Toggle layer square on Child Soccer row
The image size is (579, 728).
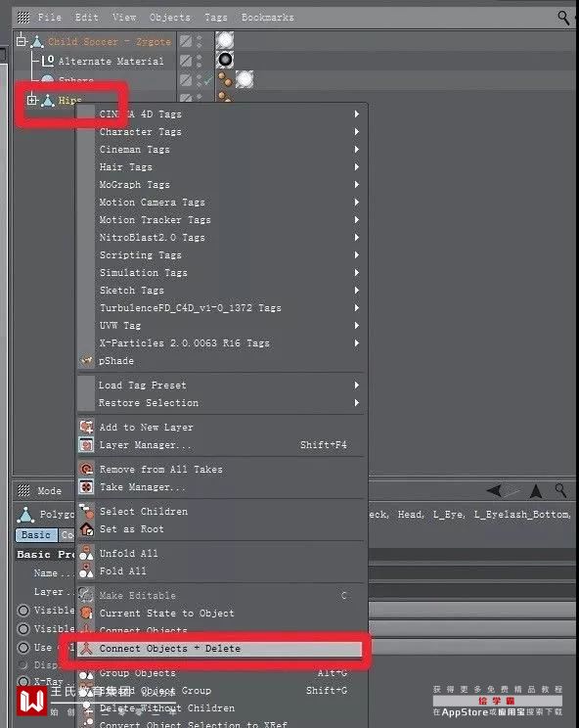point(186,41)
